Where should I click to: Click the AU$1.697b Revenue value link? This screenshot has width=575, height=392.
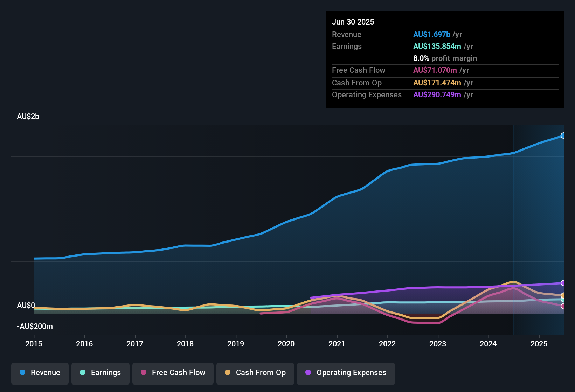point(431,34)
